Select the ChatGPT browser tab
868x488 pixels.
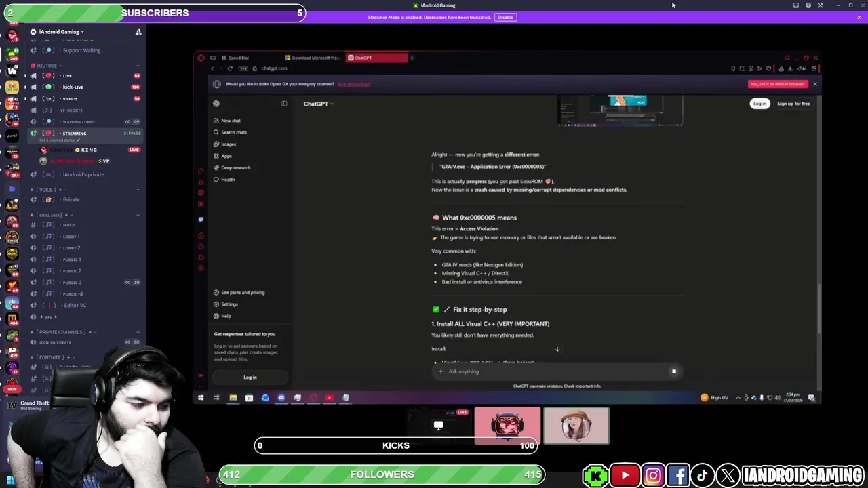376,58
